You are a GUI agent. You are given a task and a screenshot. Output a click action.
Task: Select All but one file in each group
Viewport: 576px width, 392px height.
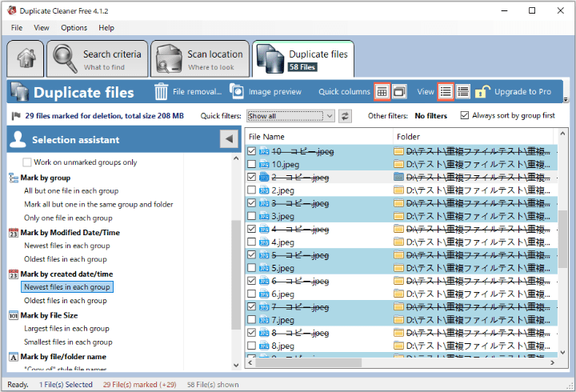(x=71, y=191)
